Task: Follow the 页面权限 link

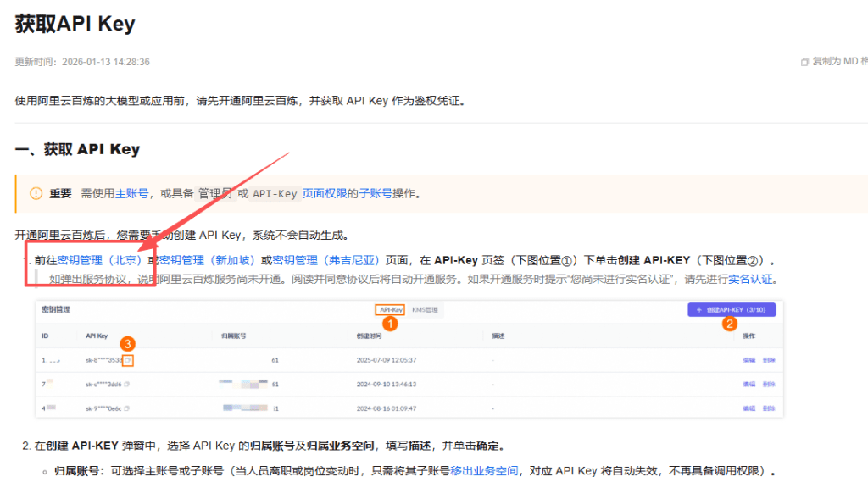Action: [x=325, y=193]
